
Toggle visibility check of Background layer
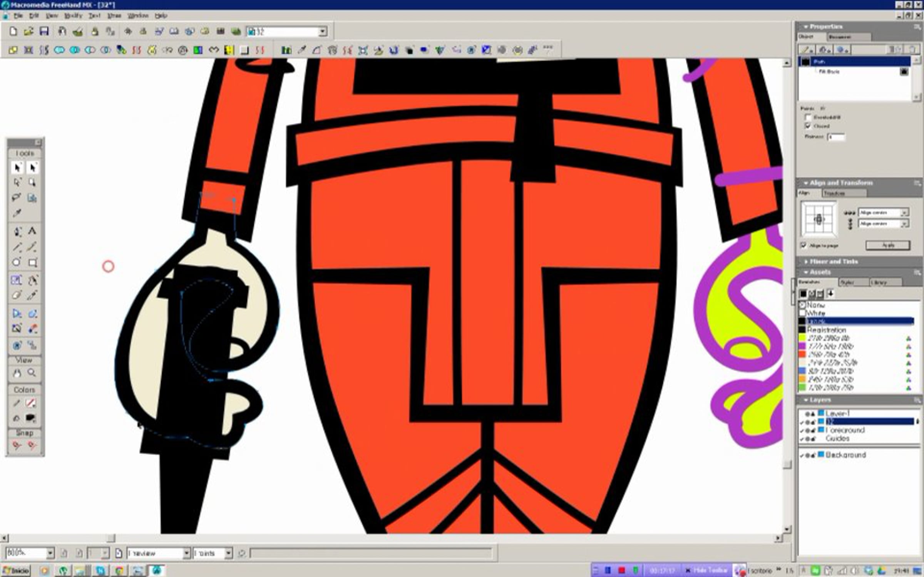click(x=802, y=455)
